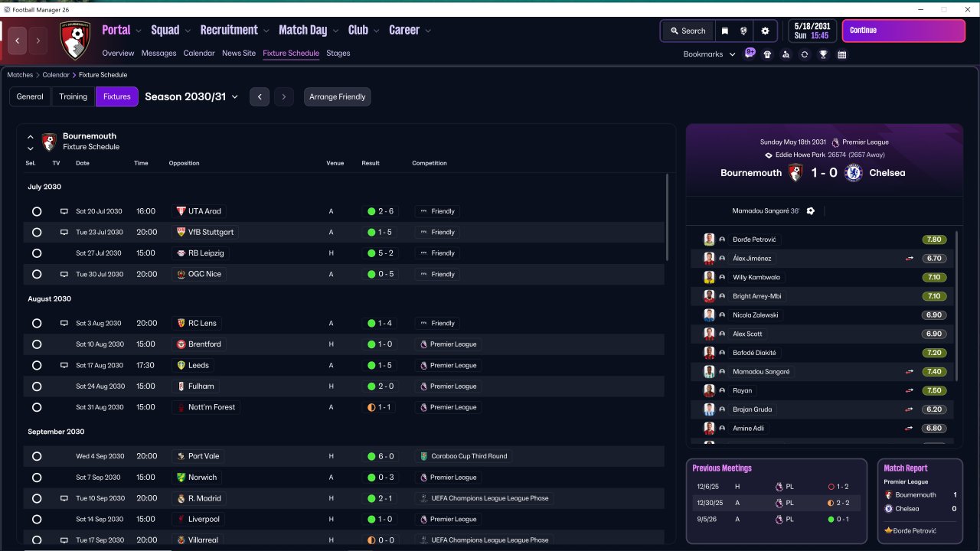This screenshot has width=980, height=551.
Task: Select the Leeds fixture radio button
Action: click(x=36, y=365)
